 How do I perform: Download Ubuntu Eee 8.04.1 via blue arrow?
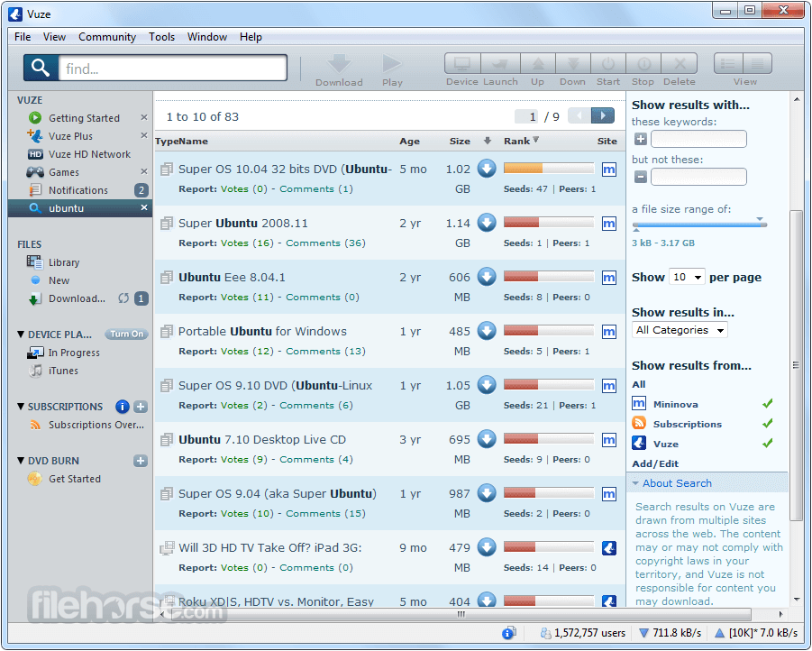[487, 277]
